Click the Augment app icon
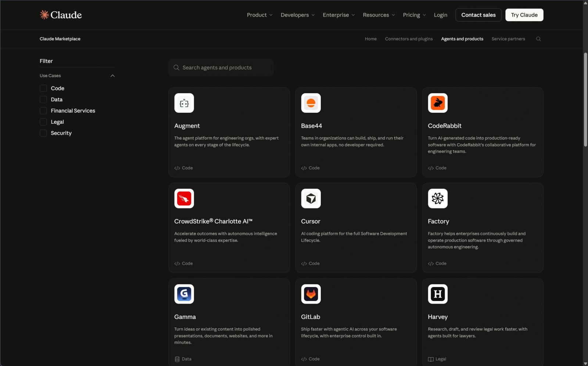The image size is (588, 366). (x=184, y=103)
